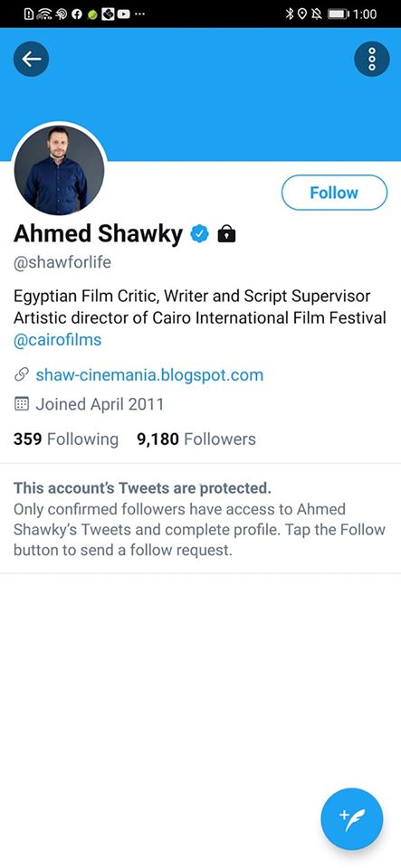View the 359 Following list
Viewport: 401px width, 868px height.
(66, 439)
